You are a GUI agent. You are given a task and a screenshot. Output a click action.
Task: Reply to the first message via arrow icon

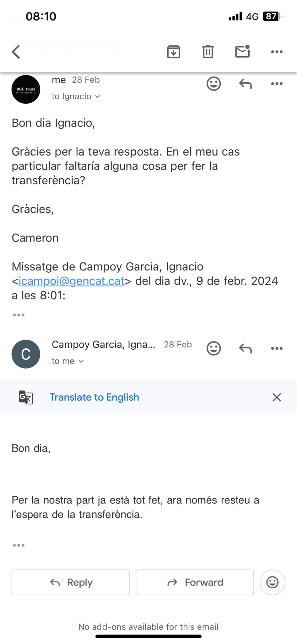245,84
